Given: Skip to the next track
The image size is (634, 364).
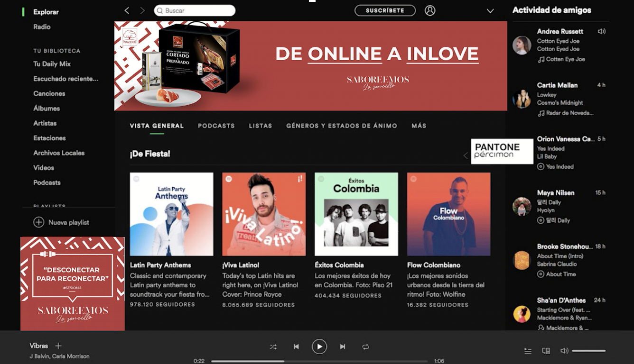Looking at the screenshot, I should pyautogui.click(x=342, y=346).
